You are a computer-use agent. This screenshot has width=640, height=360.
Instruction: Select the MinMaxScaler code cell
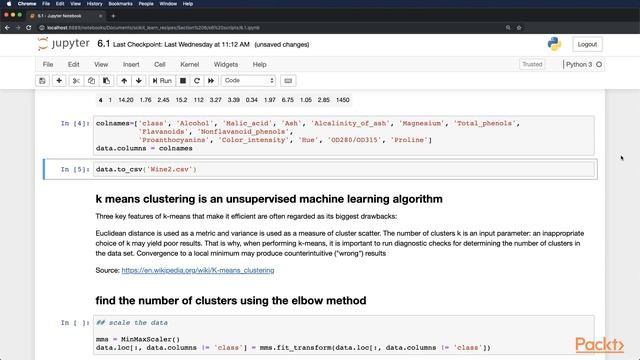[x=344, y=336]
